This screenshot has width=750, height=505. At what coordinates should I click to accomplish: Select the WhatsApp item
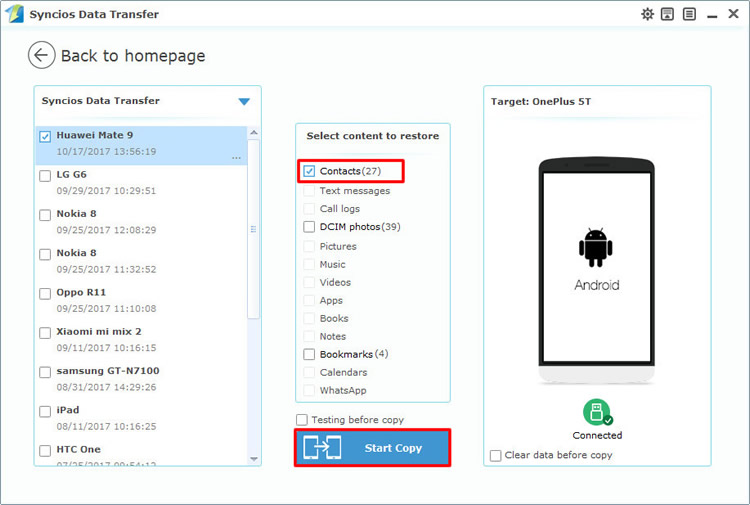pos(343,391)
